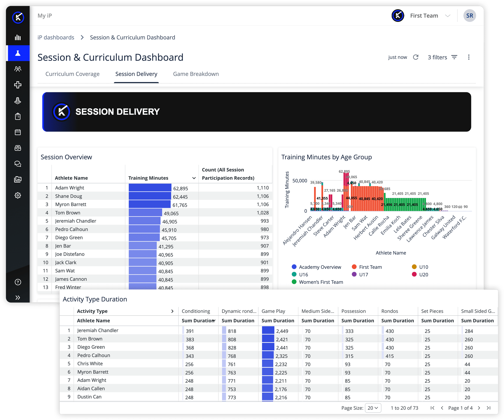The height and width of the screenshot is (420, 504).
Task: Open the three-dot more options menu
Action: [x=469, y=57]
